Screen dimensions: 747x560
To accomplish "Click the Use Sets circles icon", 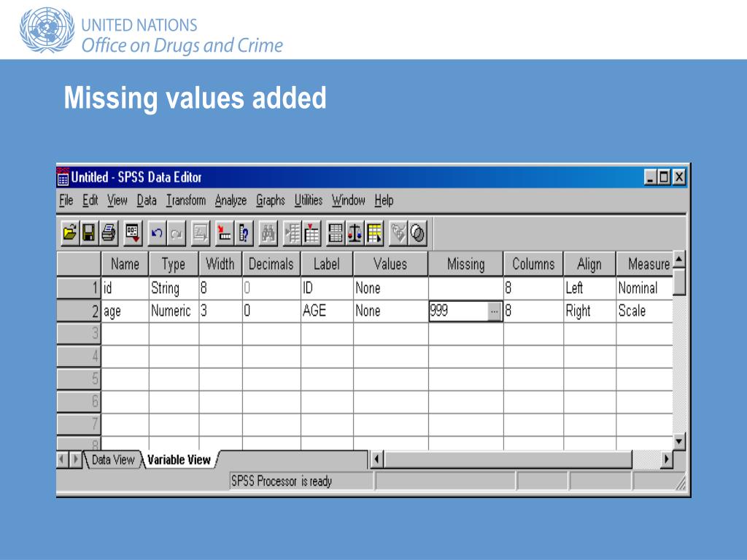I will [x=417, y=233].
